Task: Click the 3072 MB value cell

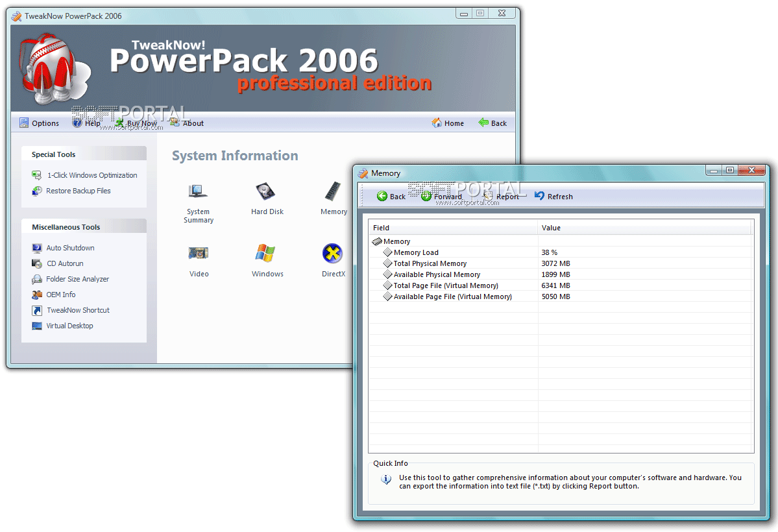Action: (x=555, y=263)
